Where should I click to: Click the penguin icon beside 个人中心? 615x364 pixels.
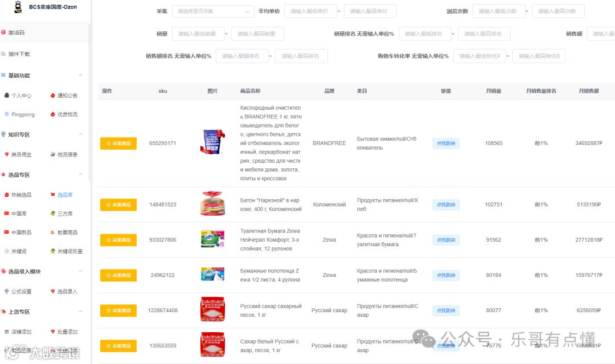click(7, 95)
